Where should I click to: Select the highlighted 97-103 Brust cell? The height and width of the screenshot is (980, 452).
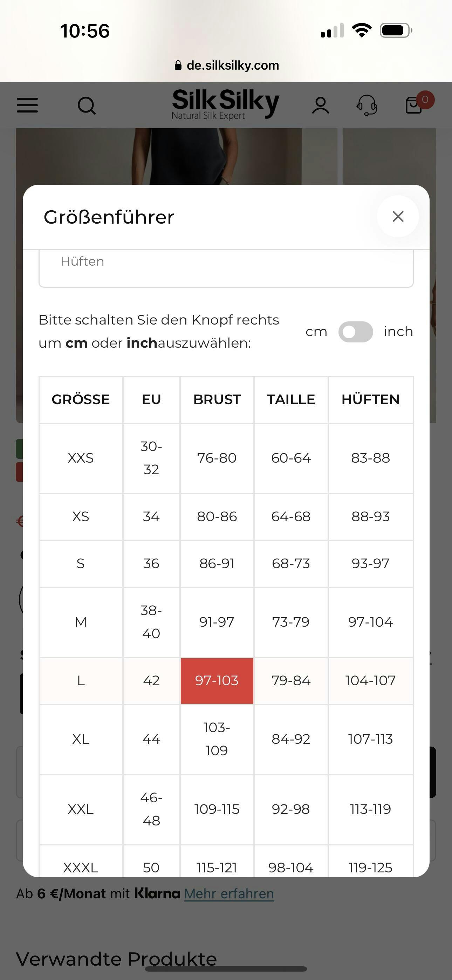pyautogui.click(x=217, y=681)
